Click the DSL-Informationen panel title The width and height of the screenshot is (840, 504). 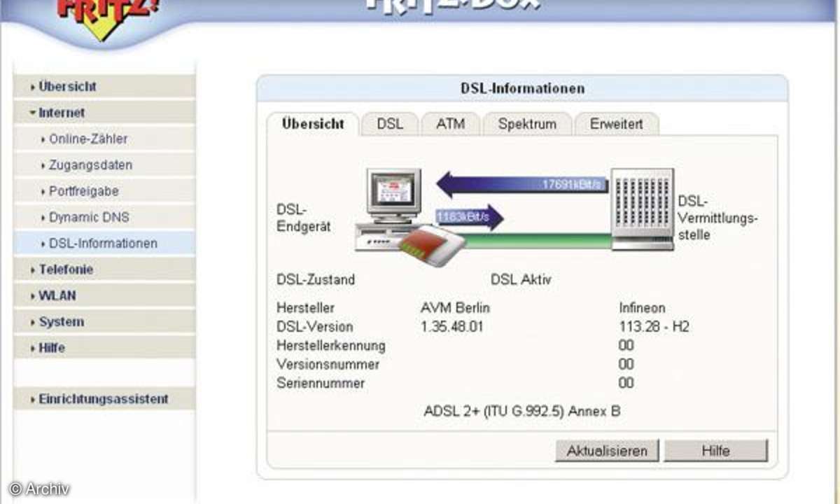click(x=522, y=89)
